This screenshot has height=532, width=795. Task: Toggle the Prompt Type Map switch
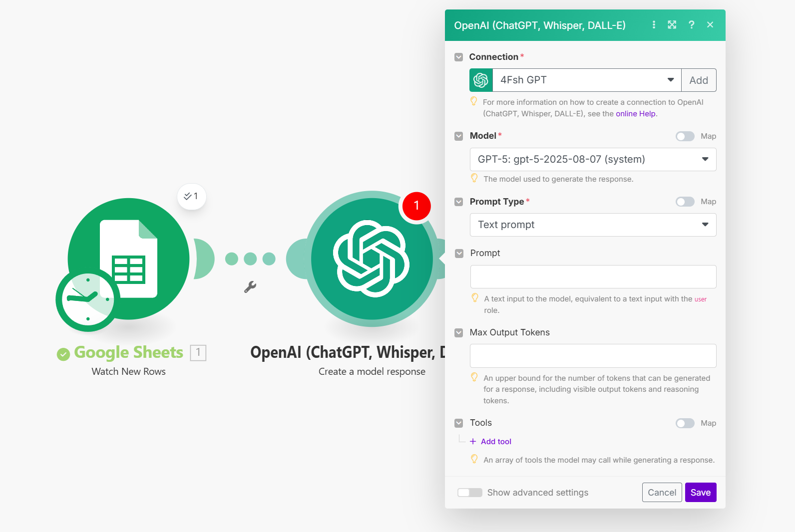[x=685, y=202]
